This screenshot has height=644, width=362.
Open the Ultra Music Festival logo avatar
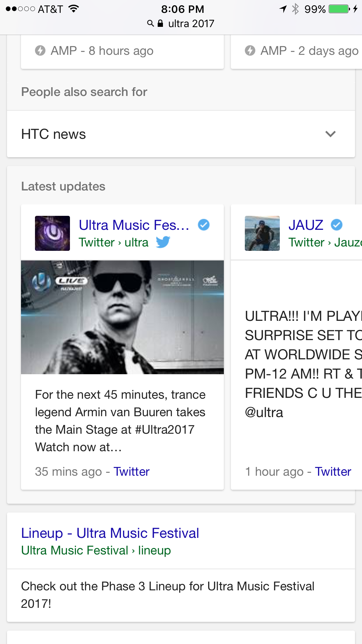click(x=52, y=233)
